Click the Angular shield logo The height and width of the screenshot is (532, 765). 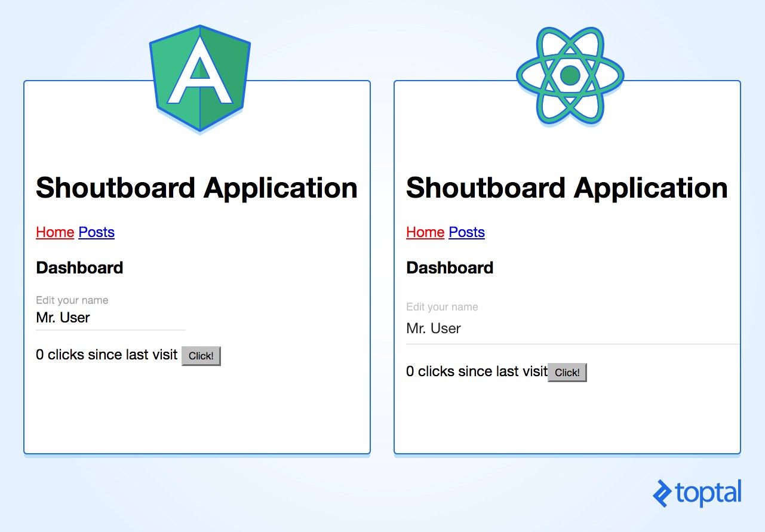(x=200, y=78)
